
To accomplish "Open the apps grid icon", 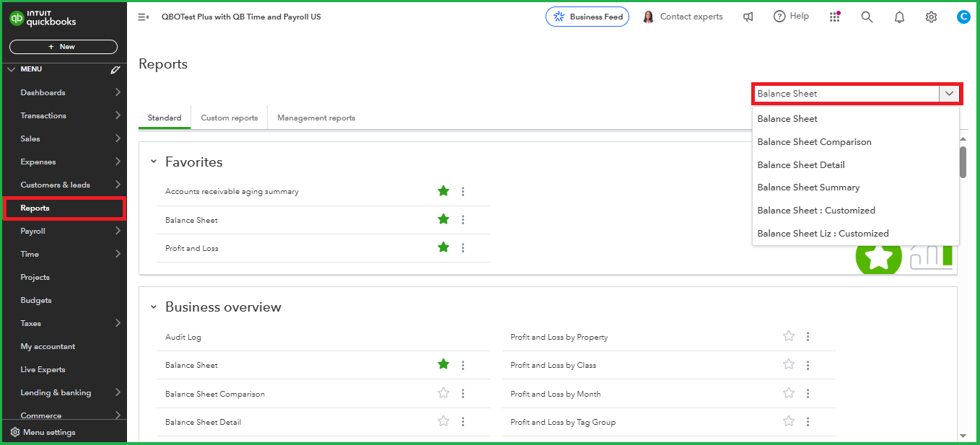I will 835,17.
